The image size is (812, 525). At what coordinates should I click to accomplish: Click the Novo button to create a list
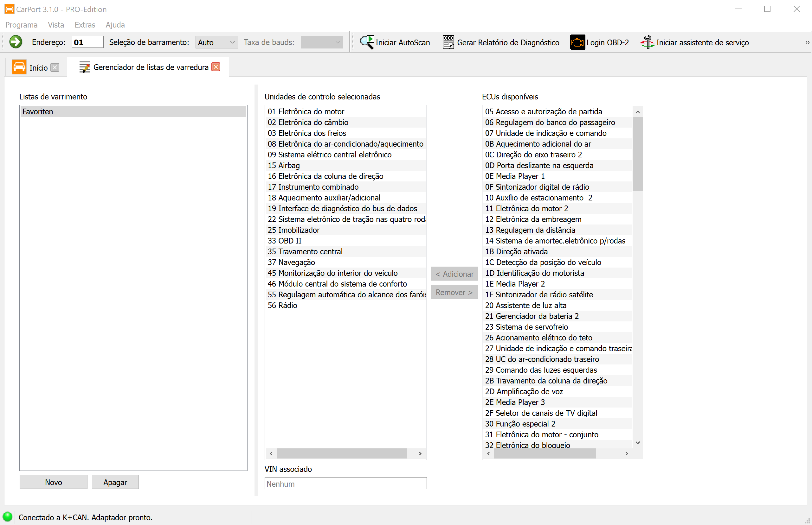(53, 482)
